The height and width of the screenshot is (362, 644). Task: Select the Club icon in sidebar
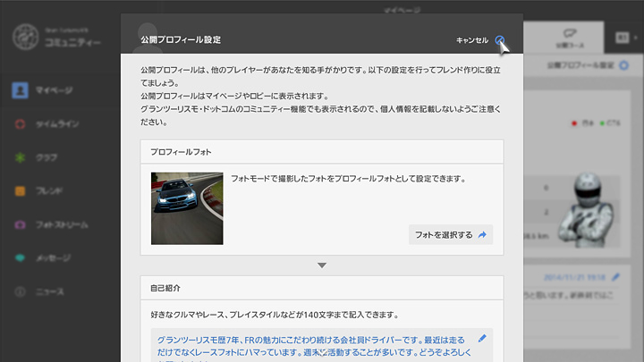[x=20, y=157]
